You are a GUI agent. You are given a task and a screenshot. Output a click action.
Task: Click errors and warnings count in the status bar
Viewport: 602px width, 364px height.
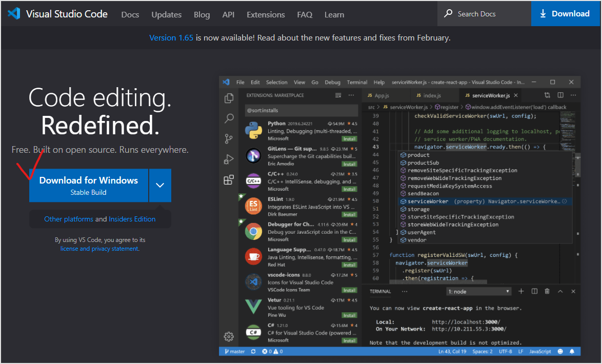(273, 351)
